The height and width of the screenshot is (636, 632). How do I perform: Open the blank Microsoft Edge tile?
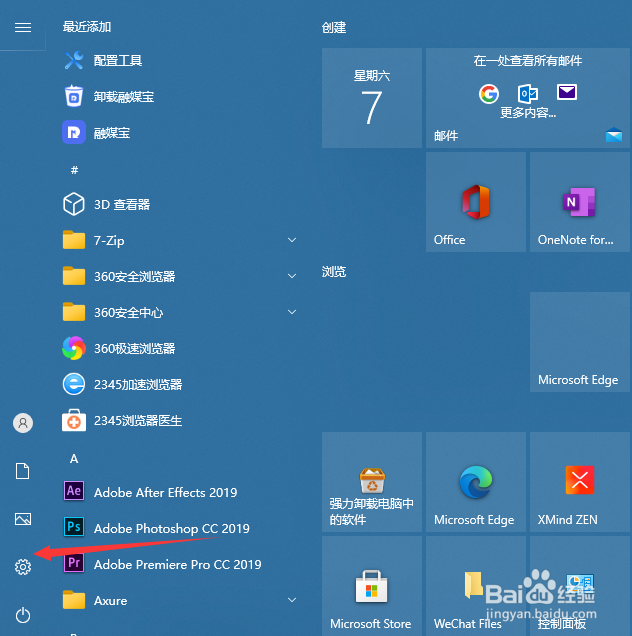point(580,342)
